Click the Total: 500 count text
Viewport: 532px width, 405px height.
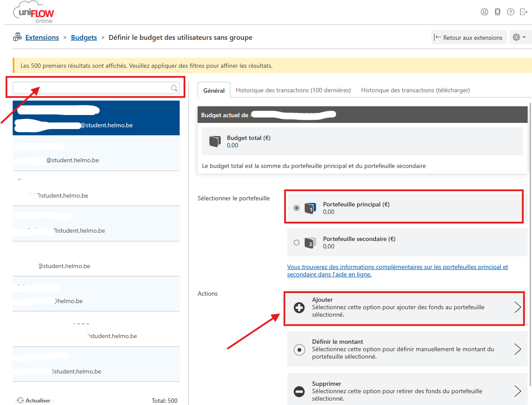[x=164, y=400]
